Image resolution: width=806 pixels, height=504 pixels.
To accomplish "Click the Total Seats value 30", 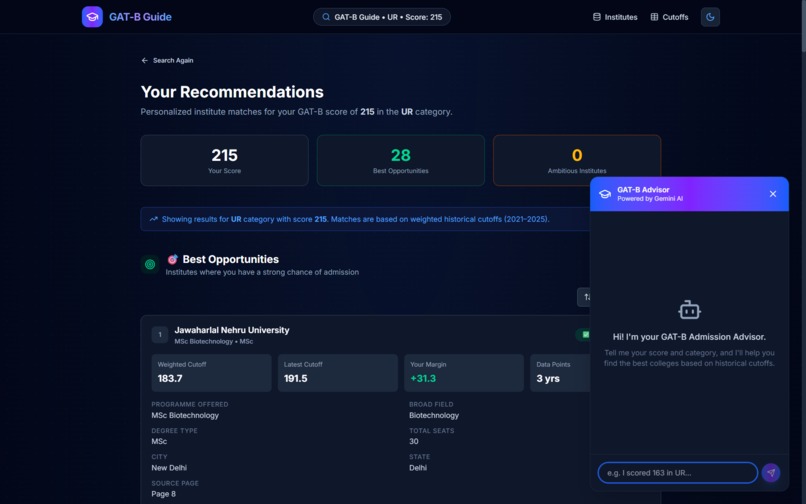I will point(414,441).
